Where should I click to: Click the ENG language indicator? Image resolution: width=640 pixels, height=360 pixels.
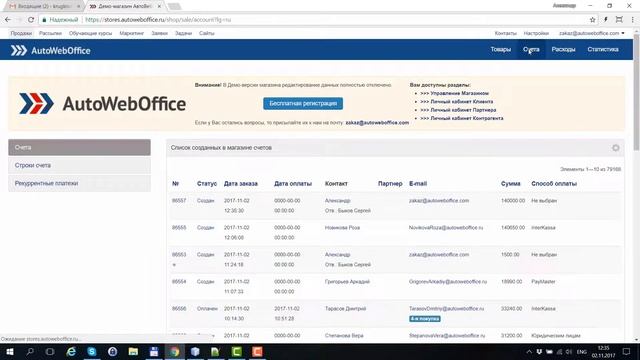pos(582,351)
